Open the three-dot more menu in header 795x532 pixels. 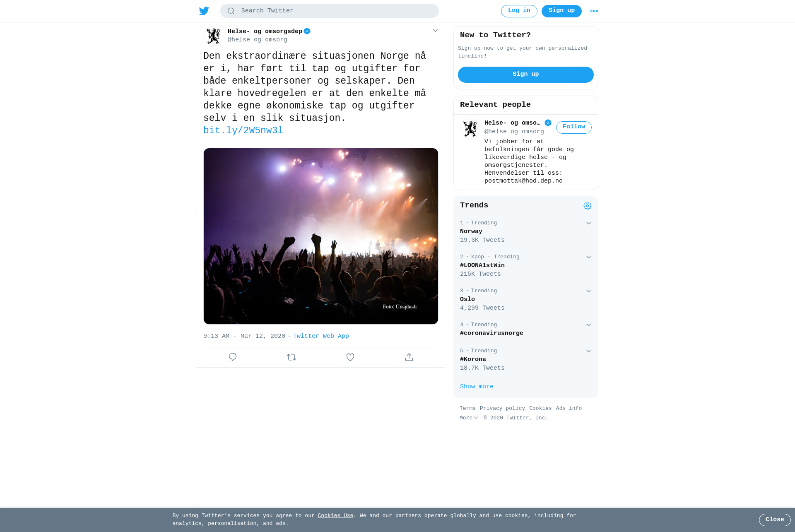tap(594, 11)
